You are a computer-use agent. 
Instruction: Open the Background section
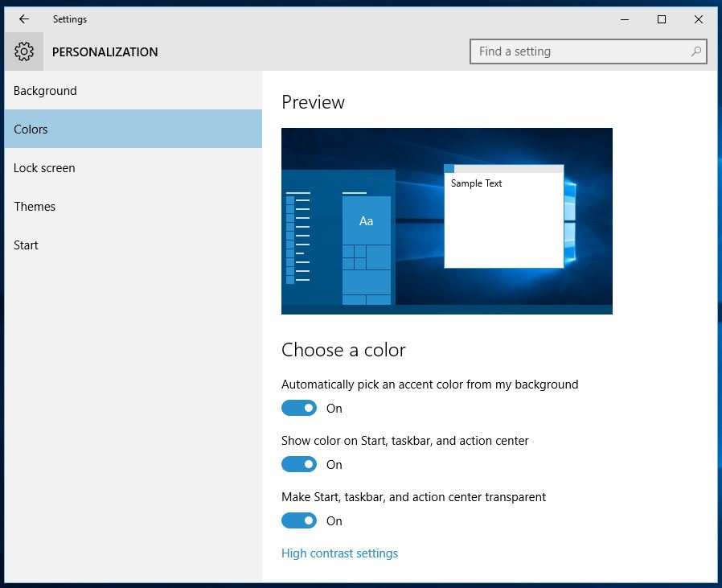tap(133, 90)
